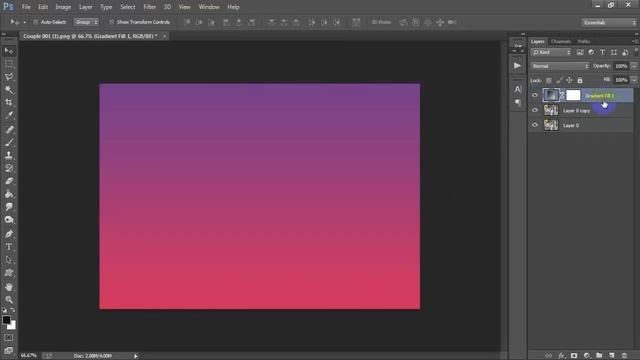640x360 pixels.
Task: Open the Fill slider dropdown arrow
Action: [634, 80]
